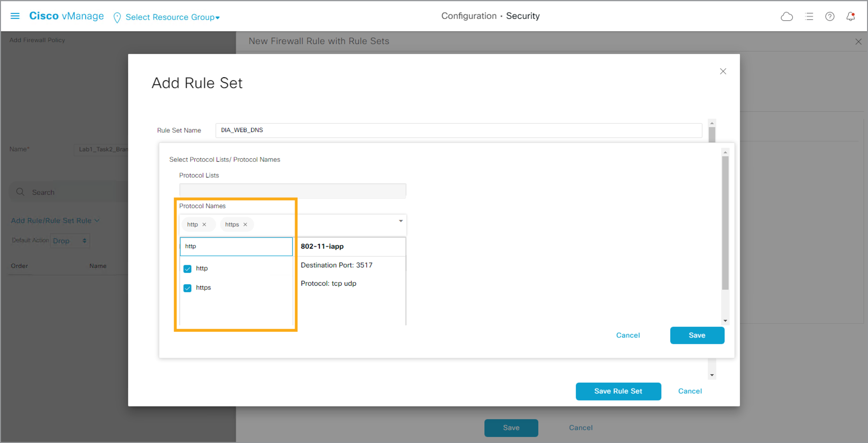The height and width of the screenshot is (443, 868).
Task: Open the notifications bell
Action: coord(851,16)
